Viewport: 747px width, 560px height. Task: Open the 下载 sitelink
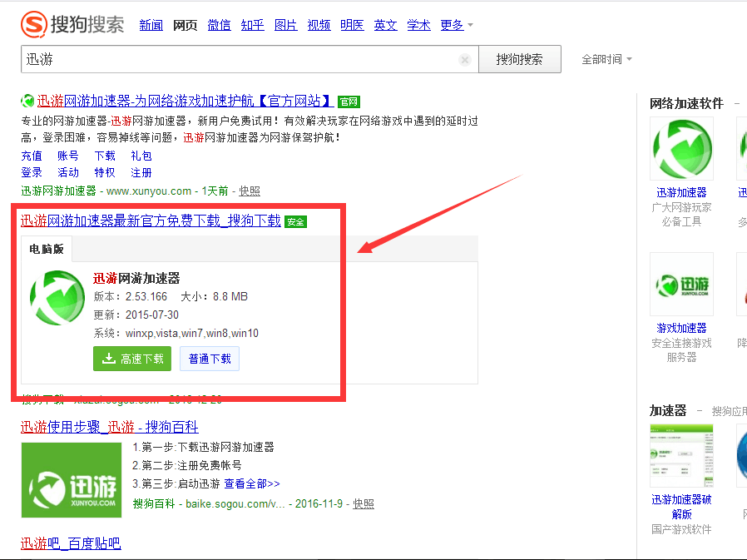tap(105, 156)
